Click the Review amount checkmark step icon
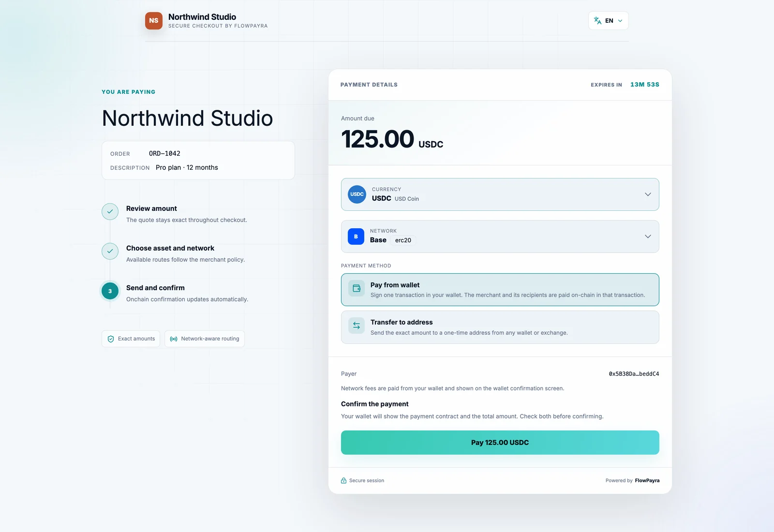This screenshot has width=774, height=532. pos(110,211)
